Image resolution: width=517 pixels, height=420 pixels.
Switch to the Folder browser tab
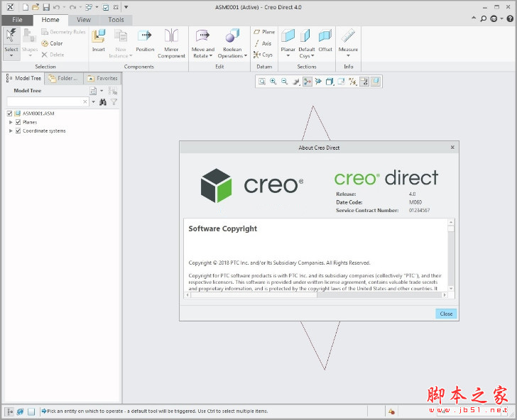click(63, 79)
